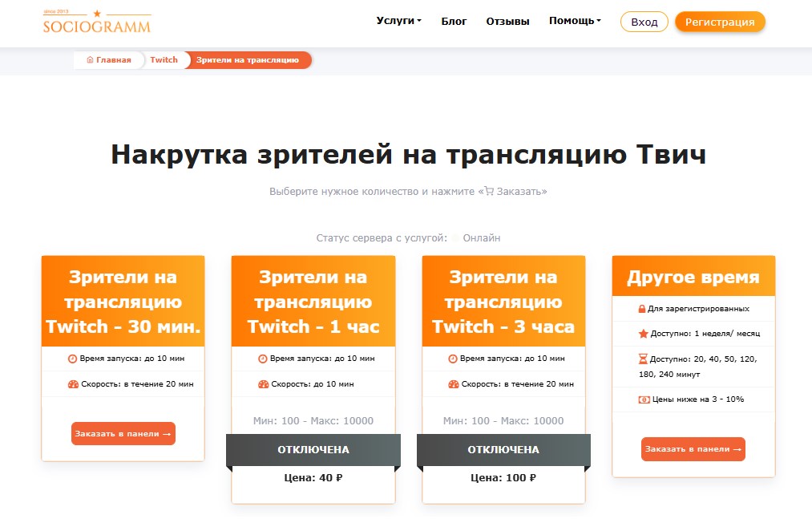Click clock icon in 30 мин card
The height and width of the screenshot is (519, 812).
pos(72,359)
